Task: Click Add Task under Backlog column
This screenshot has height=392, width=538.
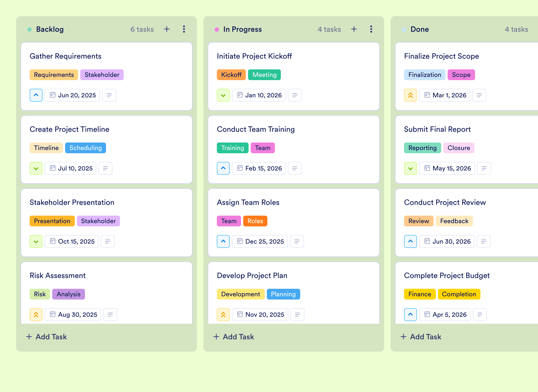Action: [x=46, y=337]
